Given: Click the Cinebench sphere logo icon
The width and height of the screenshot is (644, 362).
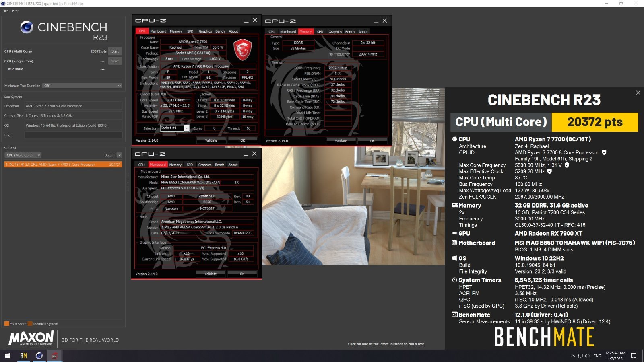Looking at the screenshot, I should pyautogui.click(x=27, y=27).
